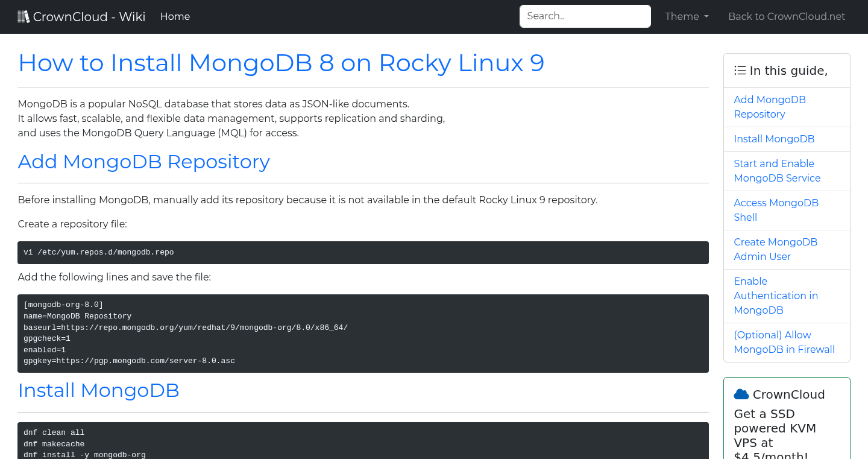Click inside the Search input box

coord(584,16)
